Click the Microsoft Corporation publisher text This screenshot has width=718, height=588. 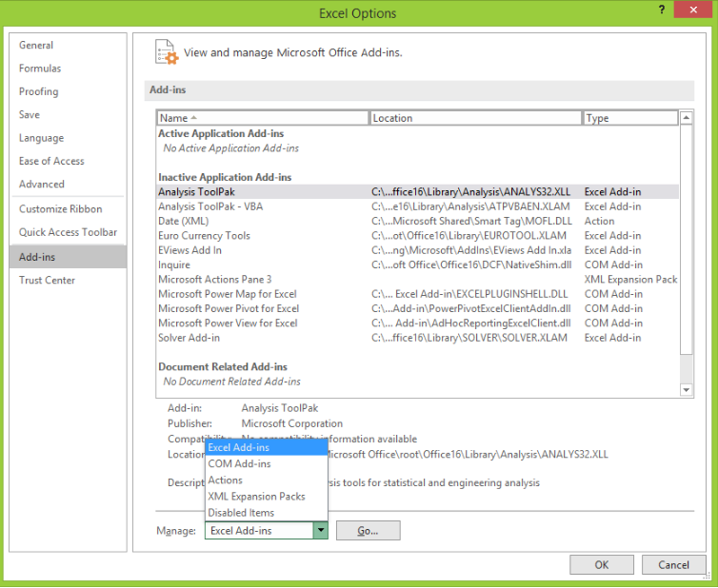click(x=292, y=423)
